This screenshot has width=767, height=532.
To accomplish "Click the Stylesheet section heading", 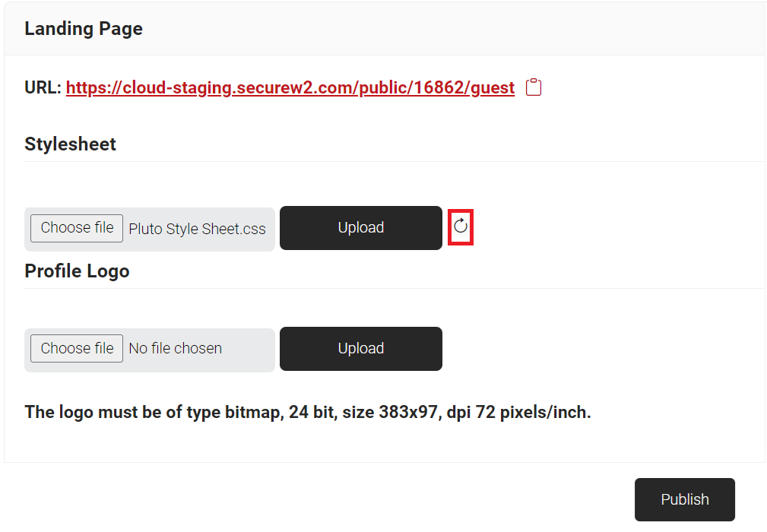I will pos(70,144).
